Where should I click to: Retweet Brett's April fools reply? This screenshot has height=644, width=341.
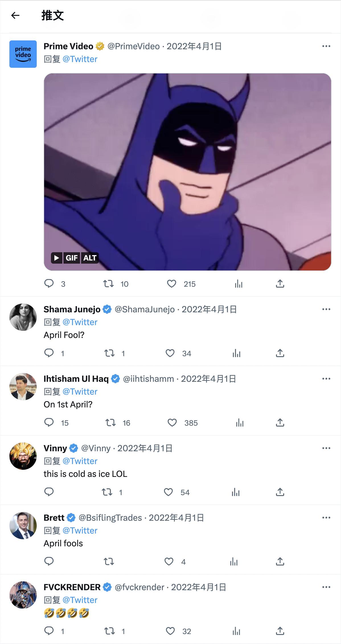(x=108, y=561)
